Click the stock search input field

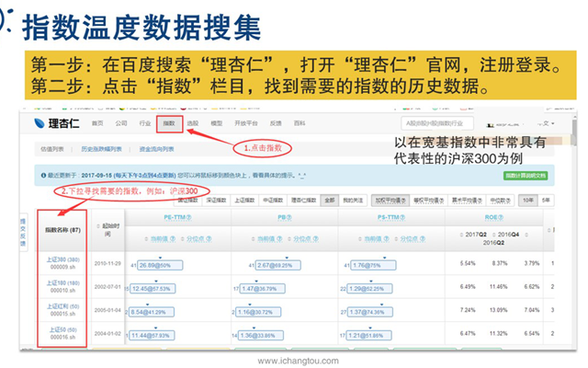pyautogui.click(x=437, y=123)
